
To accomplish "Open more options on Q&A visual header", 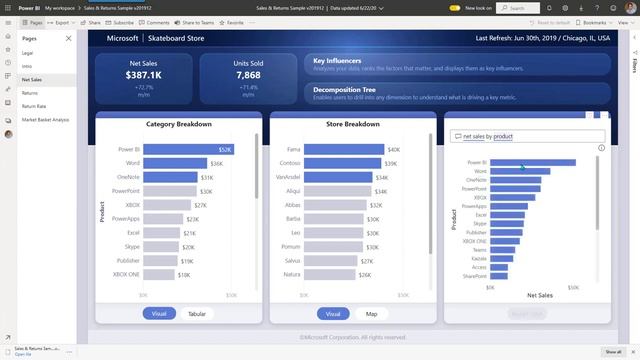I will (x=604, y=115).
